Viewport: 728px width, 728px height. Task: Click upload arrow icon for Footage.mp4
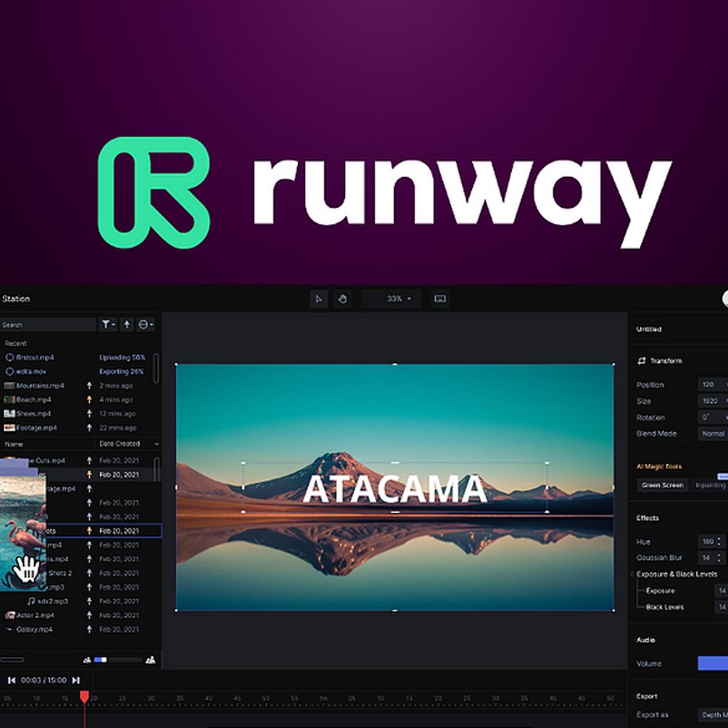tap(89, 427)
